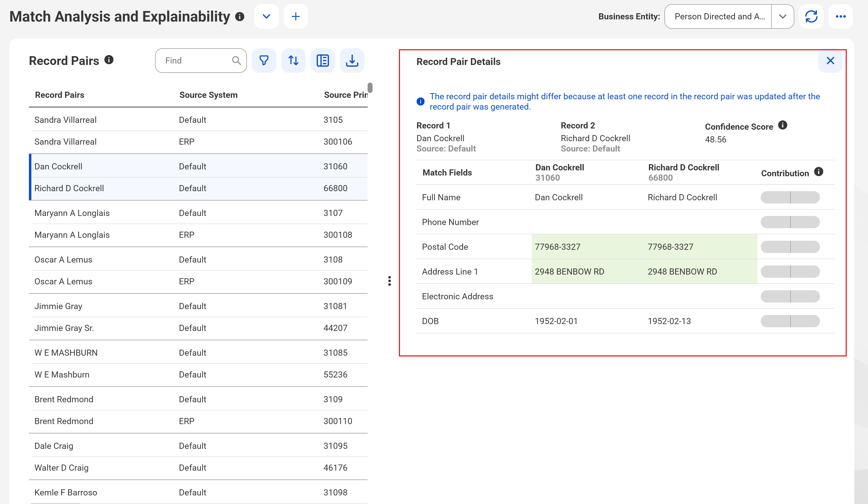The width and height of the screenshot is (868, 504).
Task: Click the 300106 source primary key cell
Action: tap(338, 142)
